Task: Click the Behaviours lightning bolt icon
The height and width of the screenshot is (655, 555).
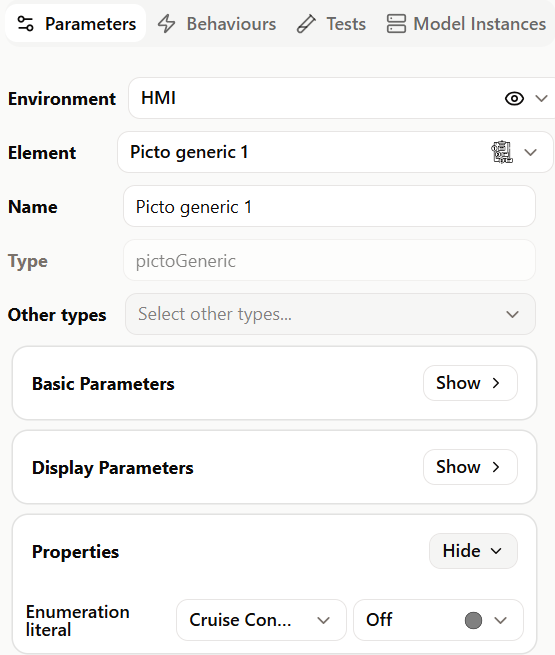Action: point(166,23)
